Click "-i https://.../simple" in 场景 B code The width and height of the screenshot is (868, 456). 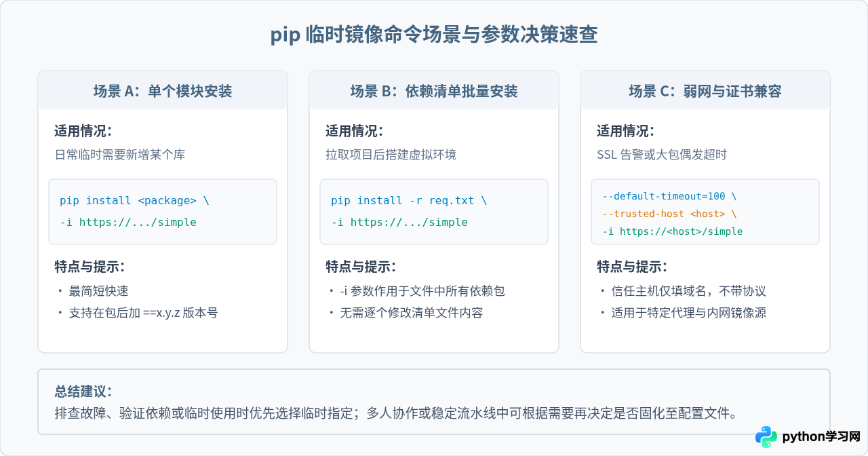[399, 223]
